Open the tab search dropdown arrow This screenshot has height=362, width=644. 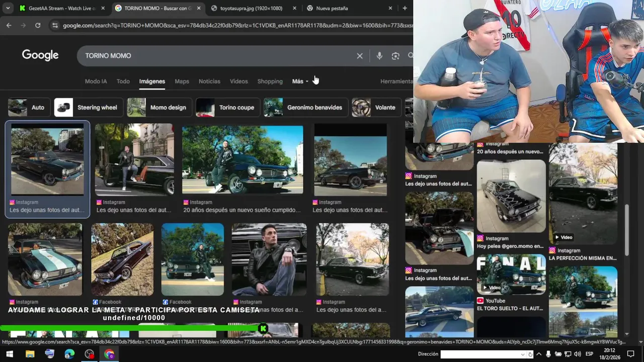(x=9, y=8)
